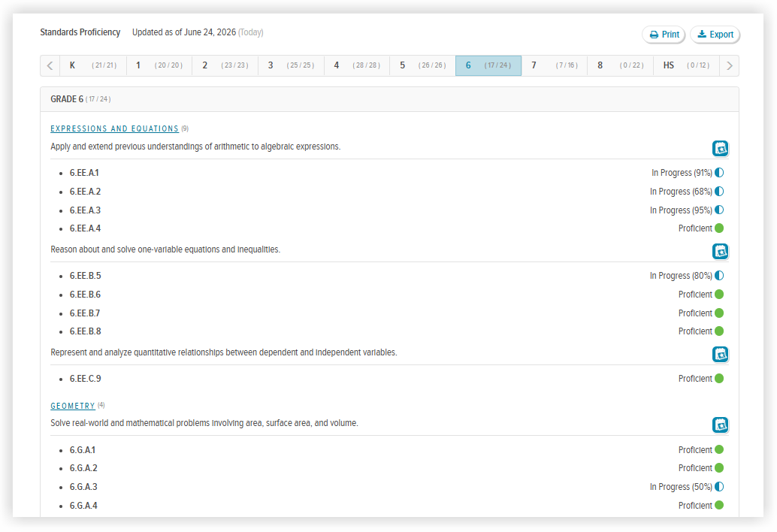This screenshot has width=777, height=532.
Task: Click green proficient dot for 6.EE.A.4
Action: tap(720, 228)
